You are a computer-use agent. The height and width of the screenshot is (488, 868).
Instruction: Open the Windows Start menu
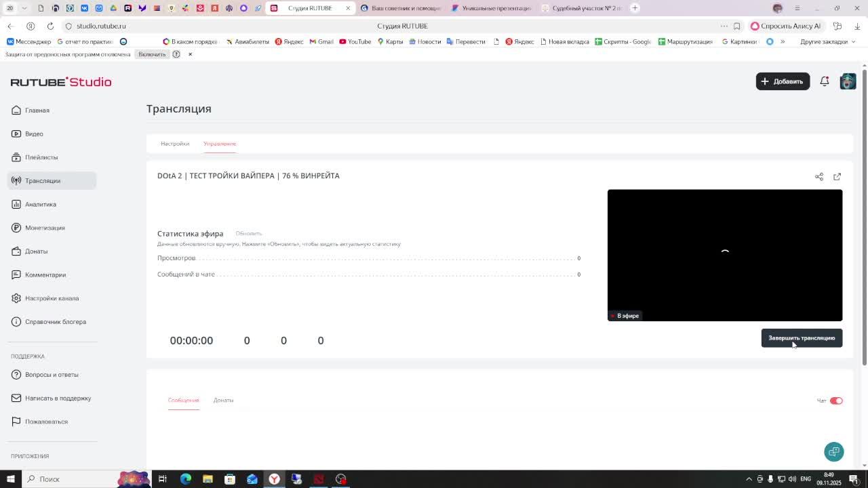pyautogui.click(x=10, y=479)
